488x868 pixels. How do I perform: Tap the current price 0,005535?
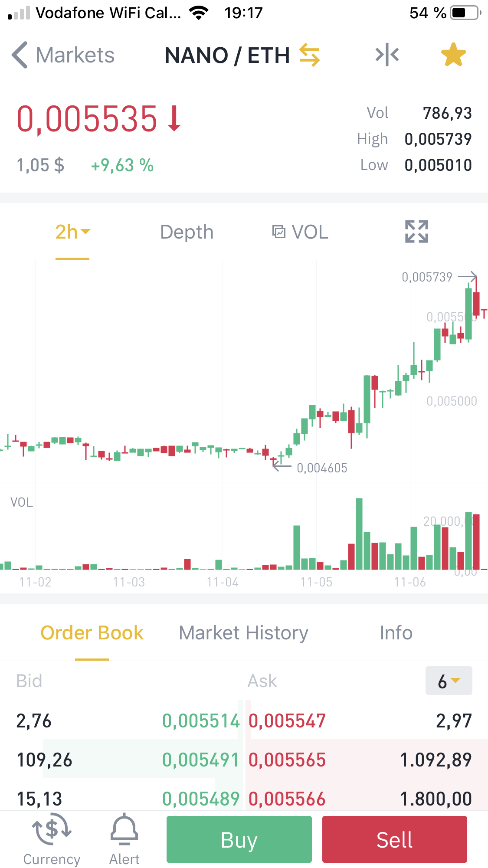(87, 118)
